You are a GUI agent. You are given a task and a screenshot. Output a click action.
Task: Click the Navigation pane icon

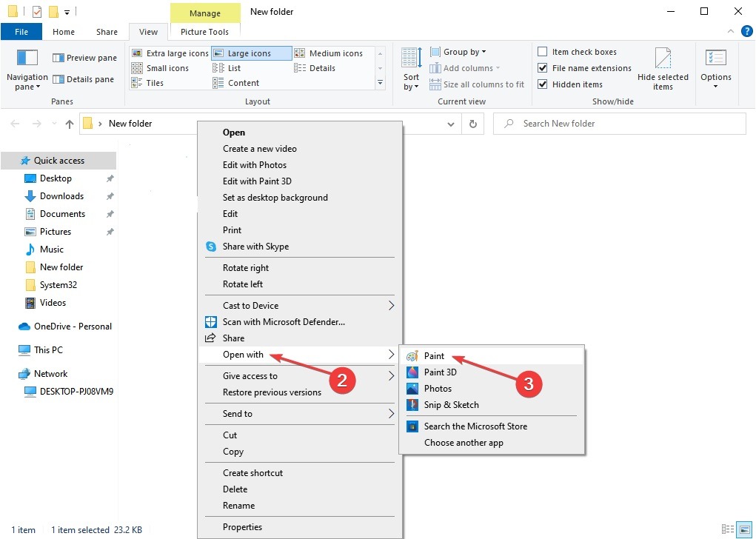coord(27,57)
